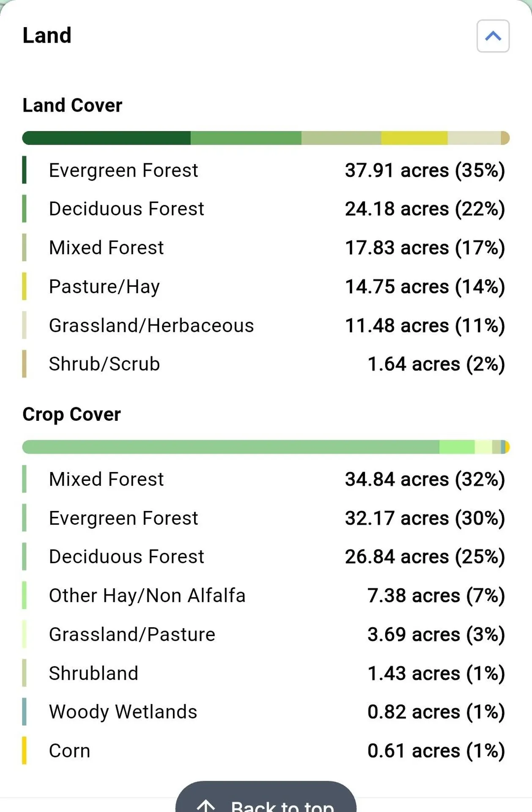The height and width of the screenshot is (812, 532).
Task: Select Mixed Forest under Crop Cover
Action: click(266, 479)
